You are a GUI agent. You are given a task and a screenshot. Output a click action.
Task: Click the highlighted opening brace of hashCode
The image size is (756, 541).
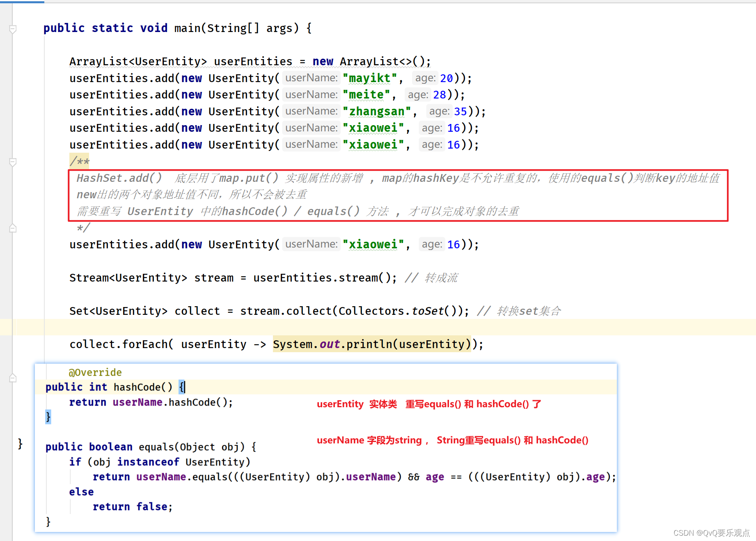pos(182,387)
